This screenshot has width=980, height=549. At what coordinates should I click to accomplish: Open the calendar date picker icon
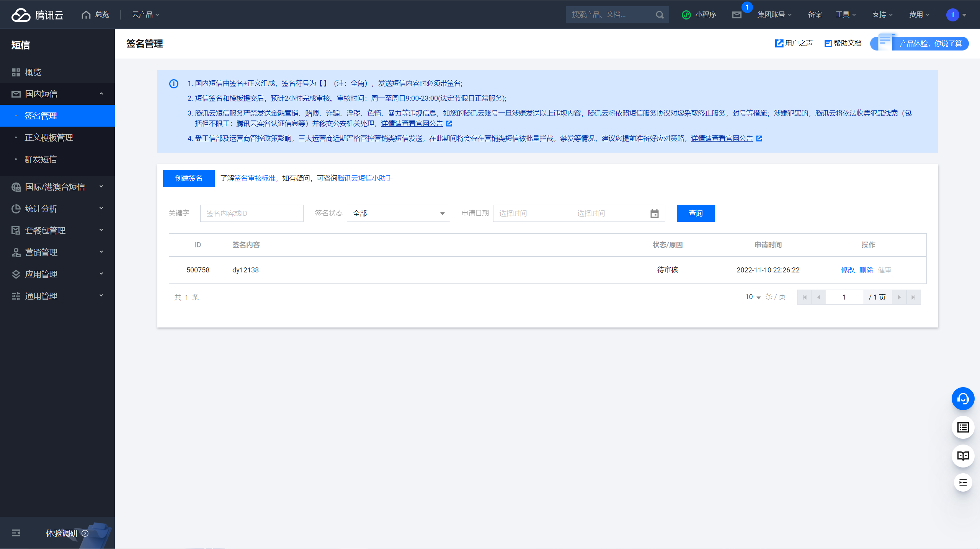pyautogui.click(x=655, y=213)
